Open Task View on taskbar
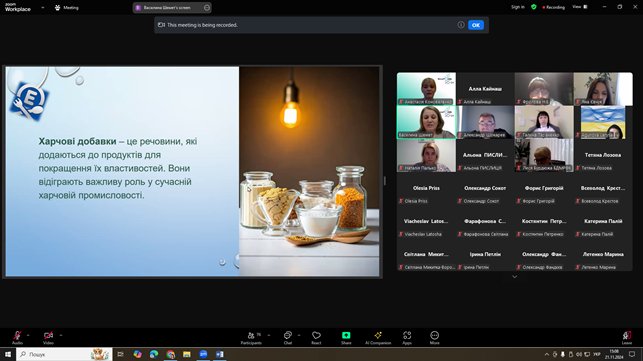 [x=120, y=354]
